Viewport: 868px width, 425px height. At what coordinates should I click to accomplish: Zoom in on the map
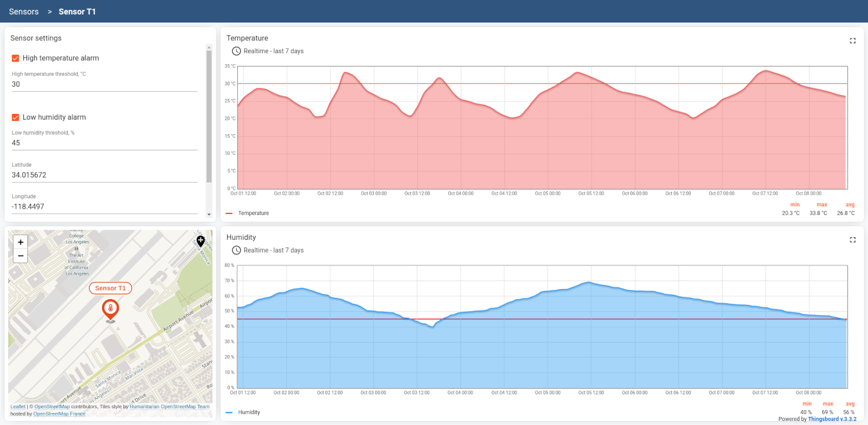(20, 242)
